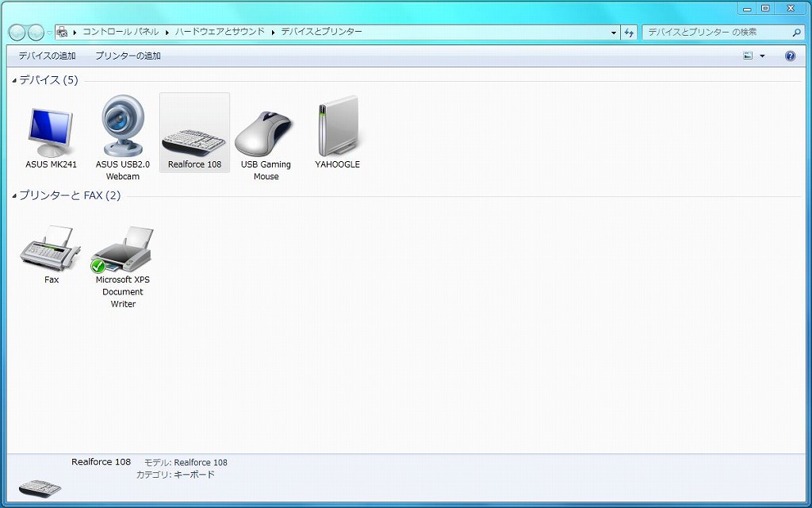Click the Forward navigation button
The width and height of the screenshot is (812, 508).
click(36, 33)
